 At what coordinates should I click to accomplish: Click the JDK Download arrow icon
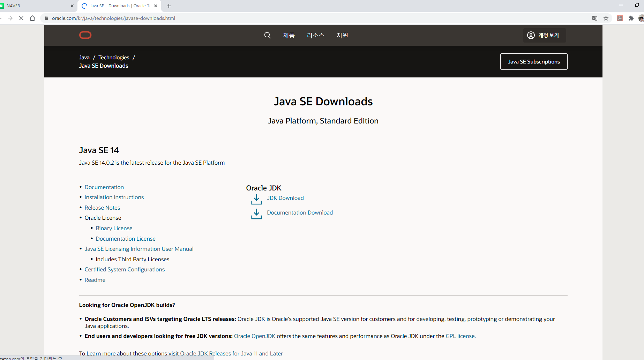(256, 199)
